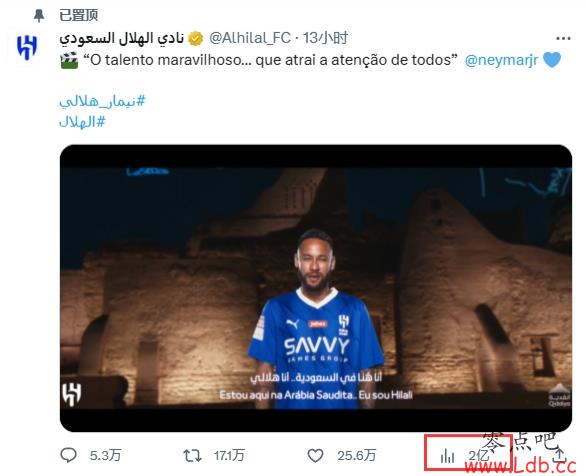Open the #نيمار_هلالي hashtag

[x=102, y=101]
